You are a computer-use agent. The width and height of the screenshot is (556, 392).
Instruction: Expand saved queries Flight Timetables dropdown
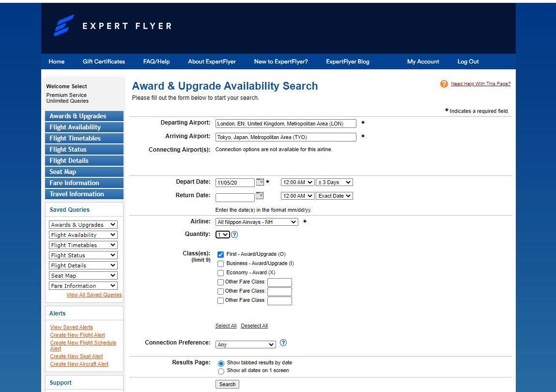point(83,245)
